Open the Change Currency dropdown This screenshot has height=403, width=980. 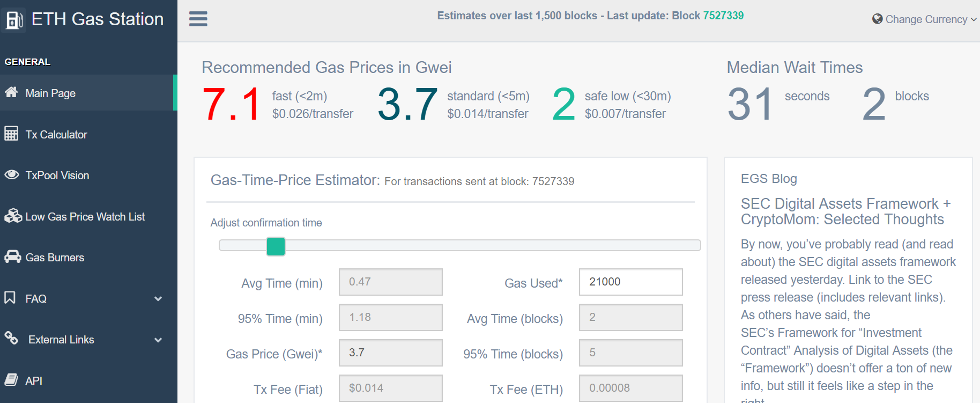(924, 19)
